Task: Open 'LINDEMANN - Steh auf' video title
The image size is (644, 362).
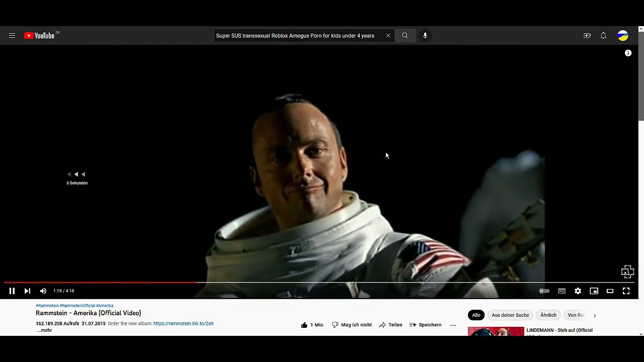Action: pyautogui.click(x=559, y=331)
